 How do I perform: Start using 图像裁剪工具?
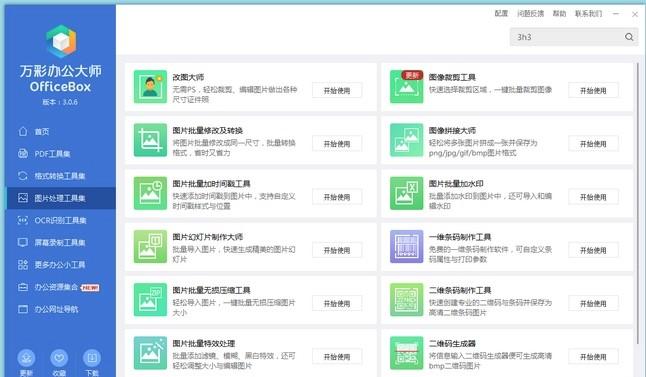click(x=593, y=91)
